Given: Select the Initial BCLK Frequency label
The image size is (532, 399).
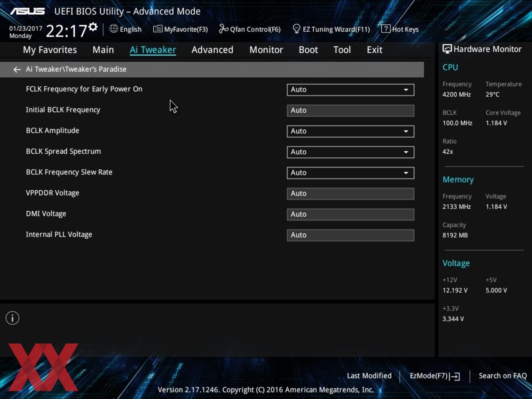Looking at the screenshot, I should (x=63, y=110).
